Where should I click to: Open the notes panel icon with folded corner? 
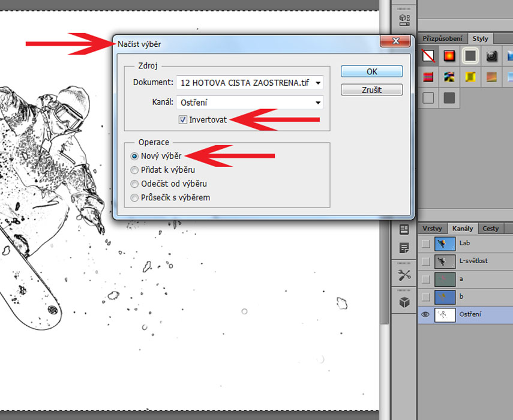click(404, 248)
